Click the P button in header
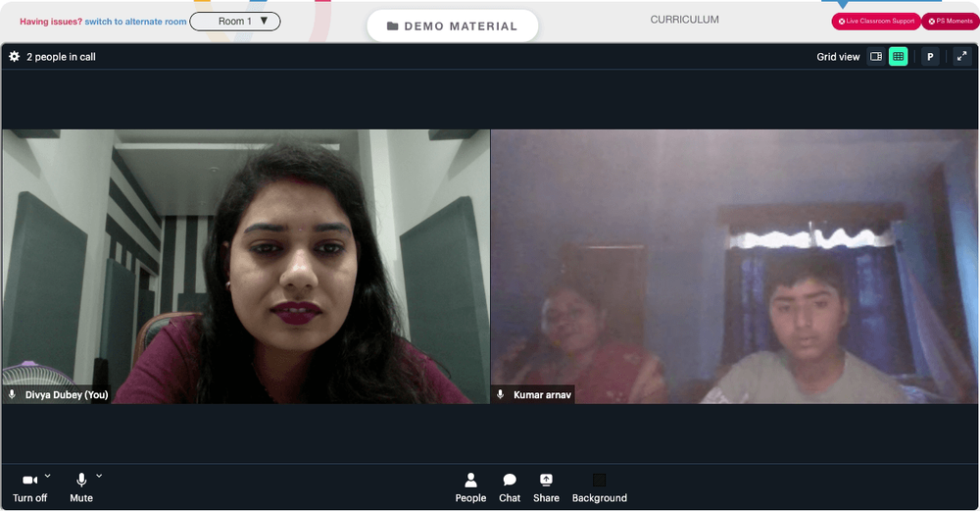This screenshot has width=980, height=511. click(x=930, y=57)
